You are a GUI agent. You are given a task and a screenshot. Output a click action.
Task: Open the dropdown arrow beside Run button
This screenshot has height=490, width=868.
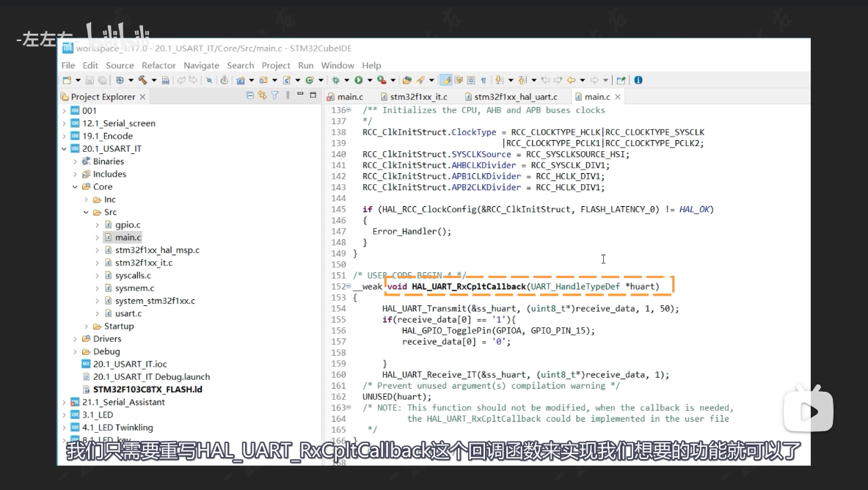pyautogui.click(x=370, y=80)
